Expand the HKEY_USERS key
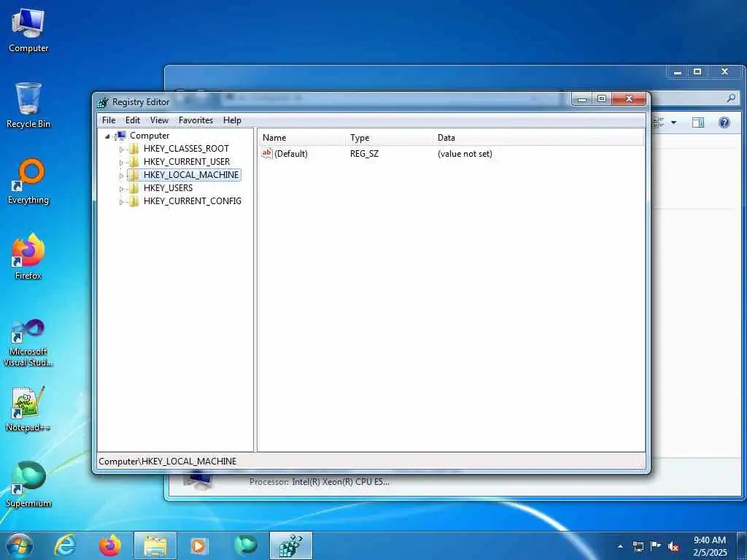This screenshot has width=747, height=560. click(122, 189)
